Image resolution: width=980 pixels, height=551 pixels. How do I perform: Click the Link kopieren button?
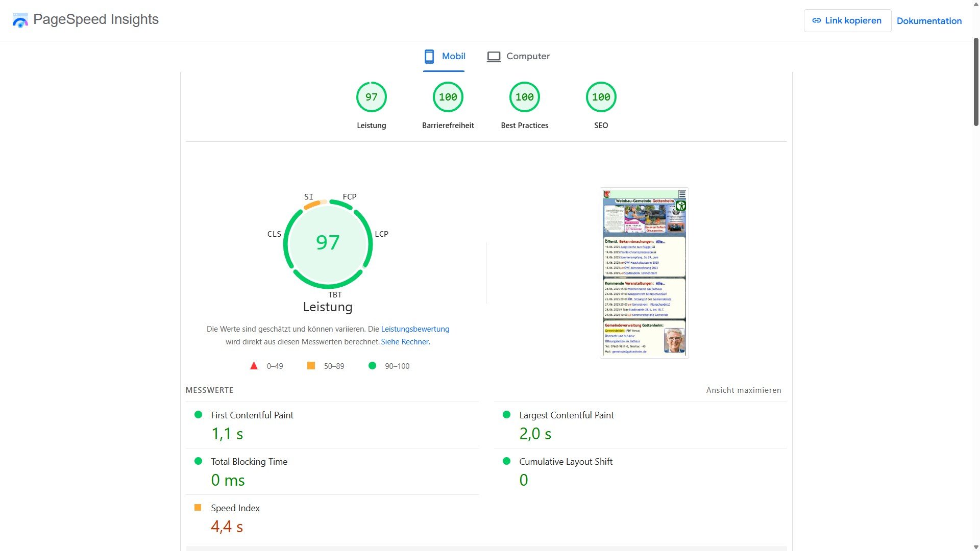[847, 21]
